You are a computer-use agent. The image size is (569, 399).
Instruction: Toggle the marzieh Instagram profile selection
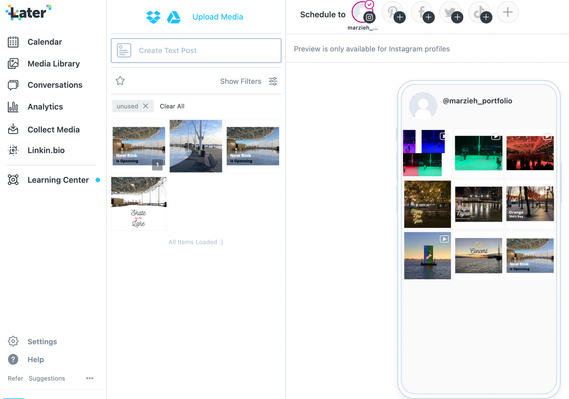pyautogui.click(x=363, y=12)
